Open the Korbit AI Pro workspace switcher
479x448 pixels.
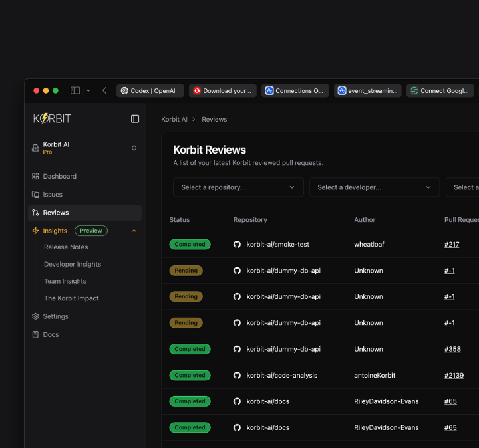tap(84, 148)
